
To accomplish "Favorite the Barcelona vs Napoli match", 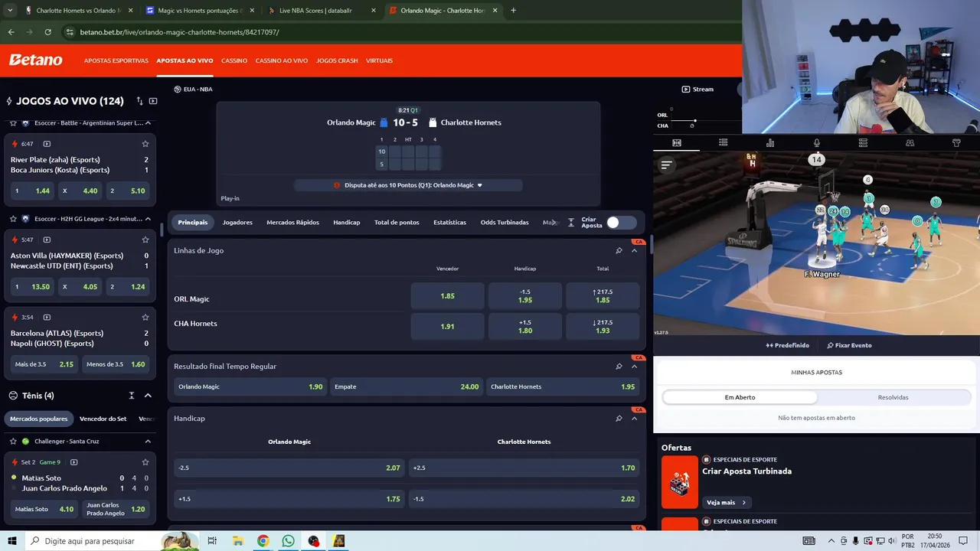I will point(145,318).
